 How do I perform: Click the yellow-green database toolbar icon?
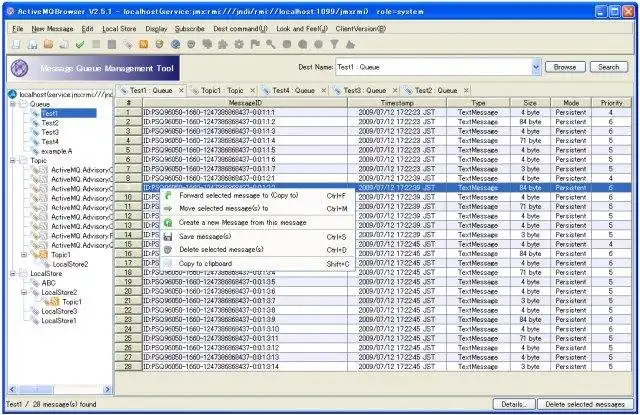[x=160, y=44]
